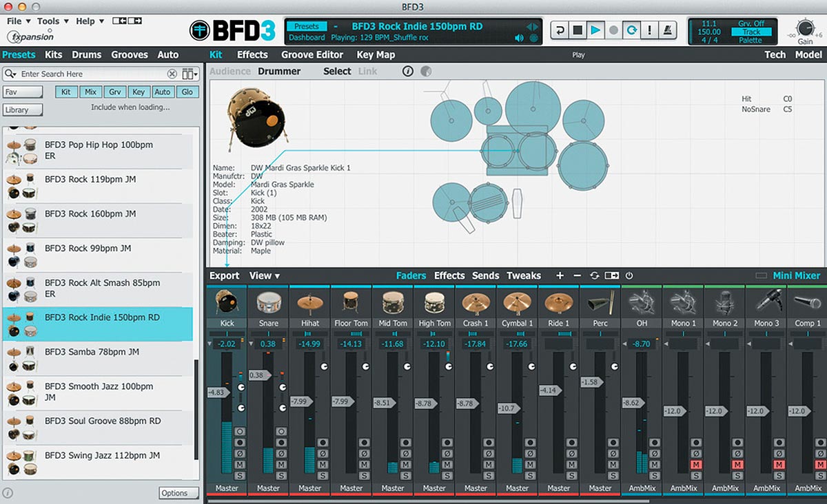Click the Options button
This screenshot has width=827, height=504.
point(179,493)
